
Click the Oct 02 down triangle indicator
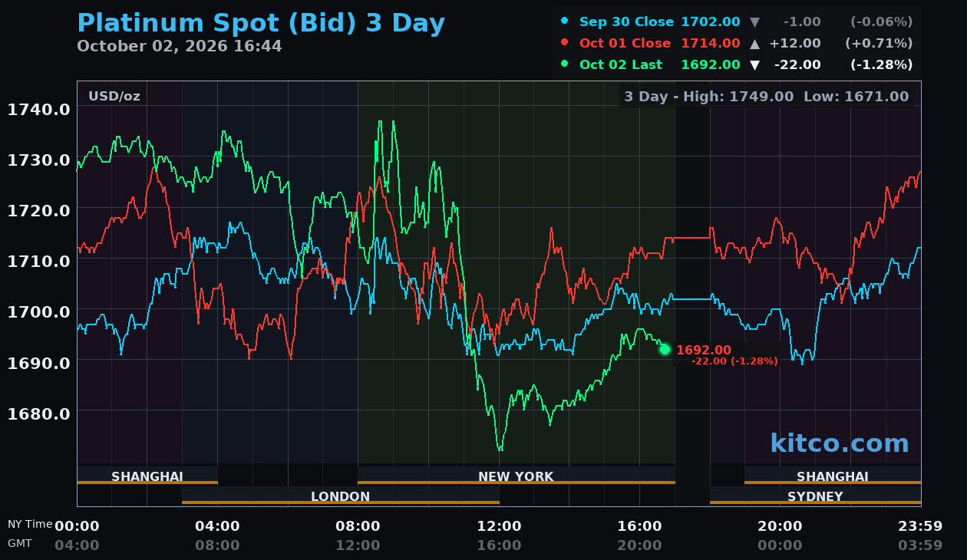[x=754, y=65]
